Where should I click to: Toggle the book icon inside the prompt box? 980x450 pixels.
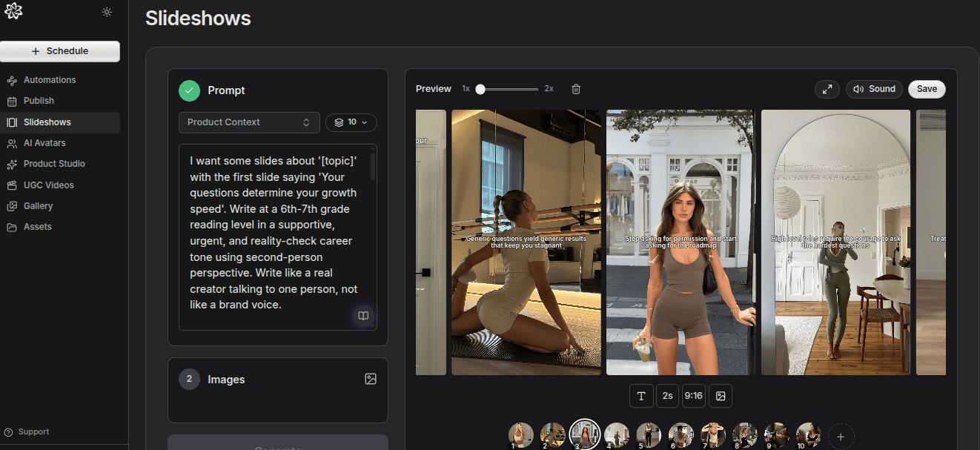click(x=363, y=316)
